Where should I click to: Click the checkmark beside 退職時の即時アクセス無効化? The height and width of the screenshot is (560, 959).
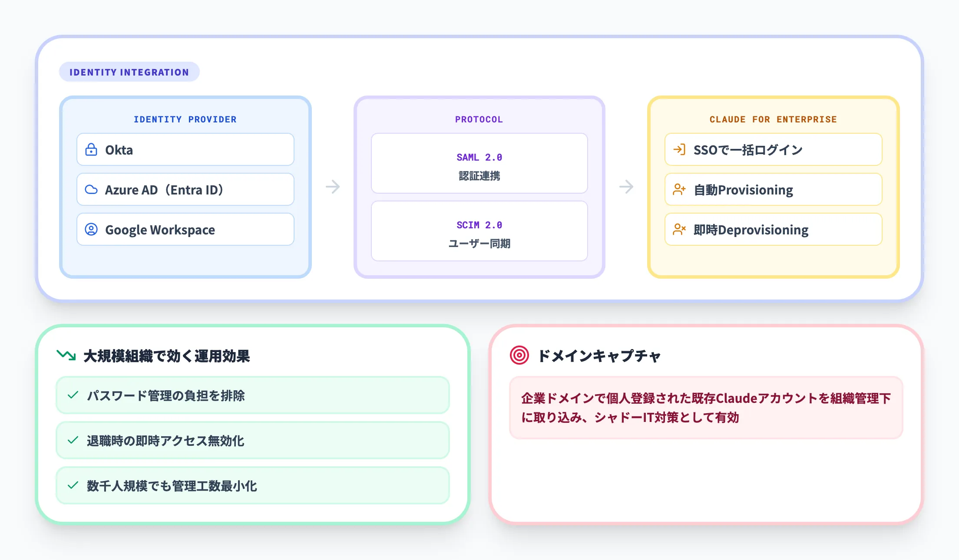click(x=73, y=440)
